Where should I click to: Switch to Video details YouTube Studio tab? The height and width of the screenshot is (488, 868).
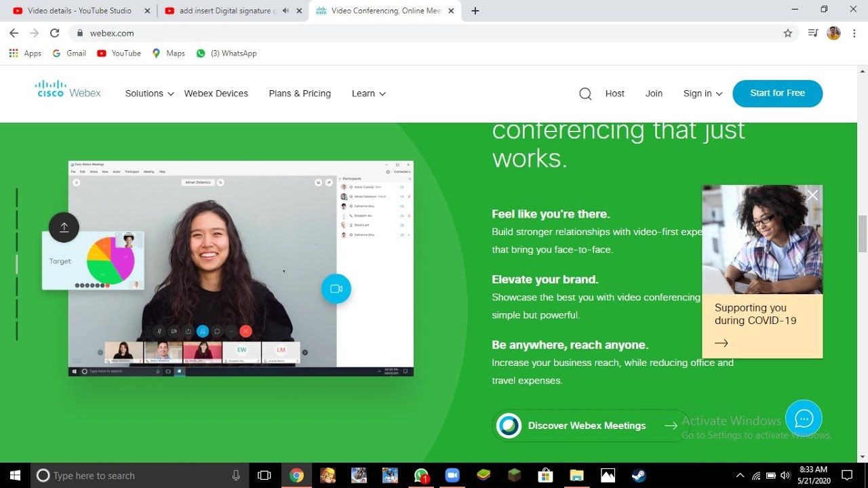[x=79, y=11]
